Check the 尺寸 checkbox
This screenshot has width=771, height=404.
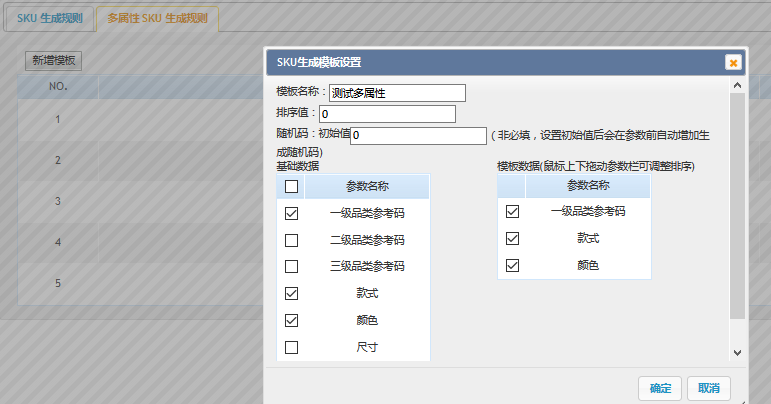pos(292,347)
